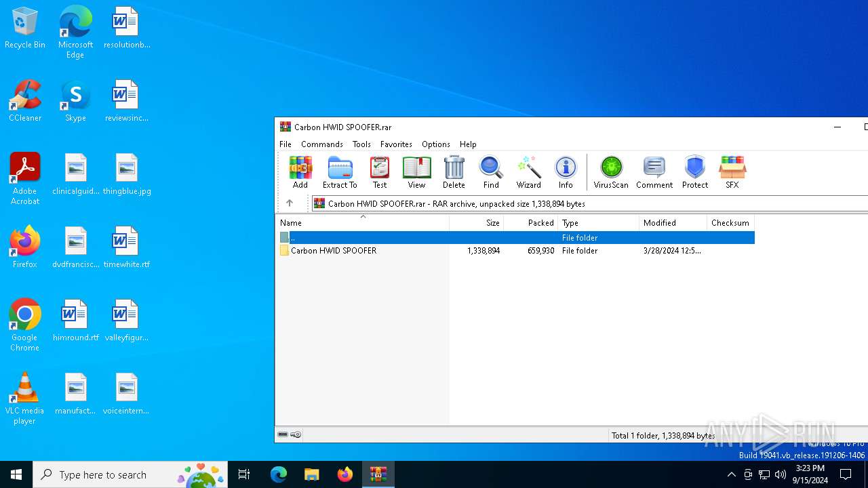Screen dimensions: 868x488
Task: Select the Google Chrome desktop shortcut
Action: (x=25, y=325)
